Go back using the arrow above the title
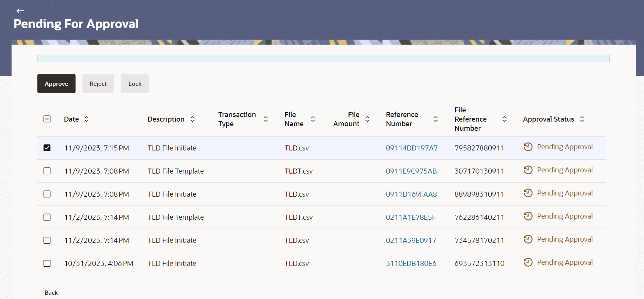The width and height of the screenshot is (644, 299). click(x=20, y=11)
